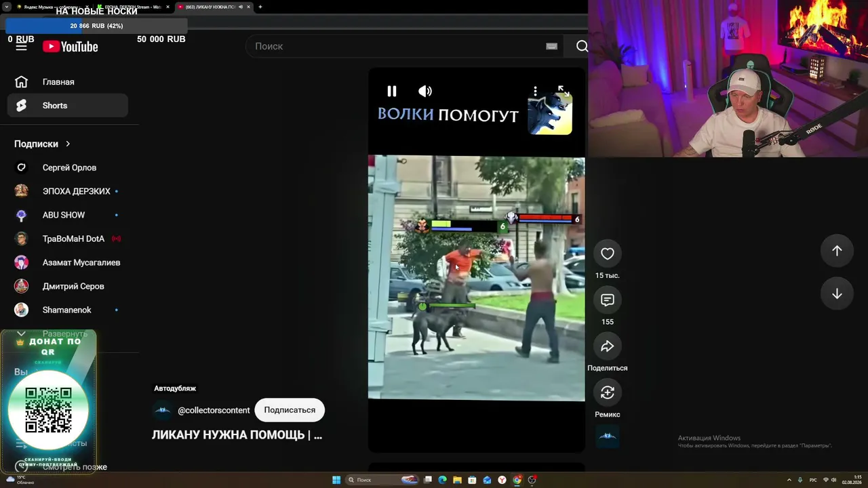Open the Windows Start menu
Image resolution: width=868 pixels, height=488 pixels.
pyautogui.click(x=336, y=480)
